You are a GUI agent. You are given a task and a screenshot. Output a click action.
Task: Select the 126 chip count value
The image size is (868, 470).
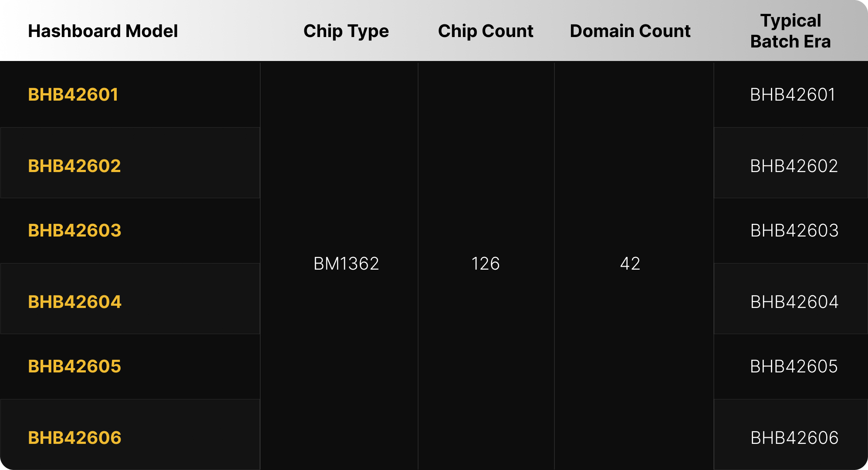click(x=486, y=264)
